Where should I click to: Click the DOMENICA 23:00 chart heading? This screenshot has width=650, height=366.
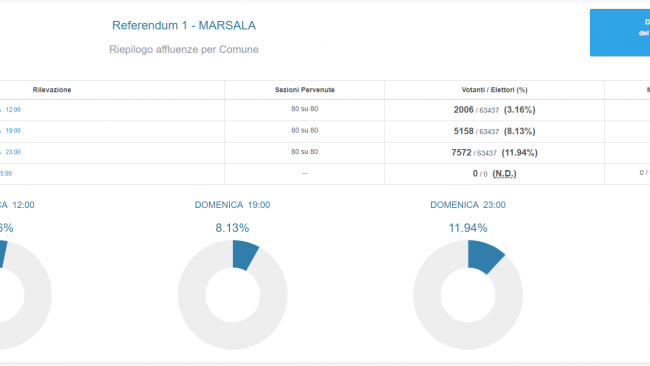(468, 205)
